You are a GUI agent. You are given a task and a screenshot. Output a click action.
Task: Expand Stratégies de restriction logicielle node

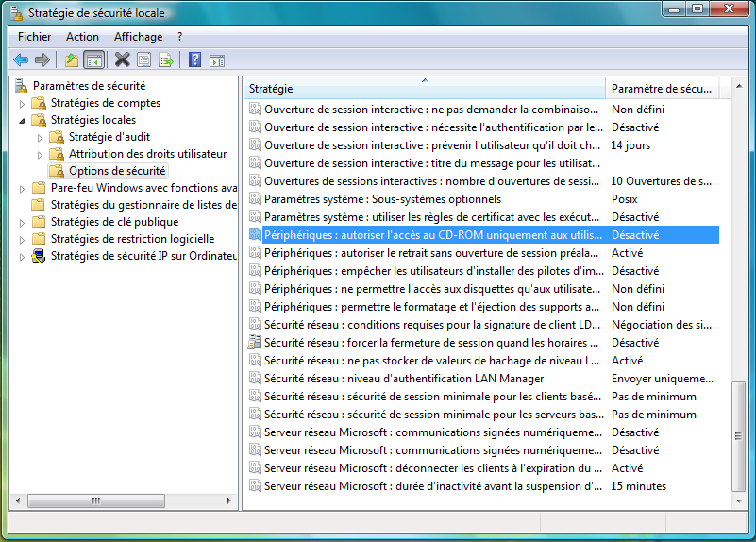[x=22, y=240]
